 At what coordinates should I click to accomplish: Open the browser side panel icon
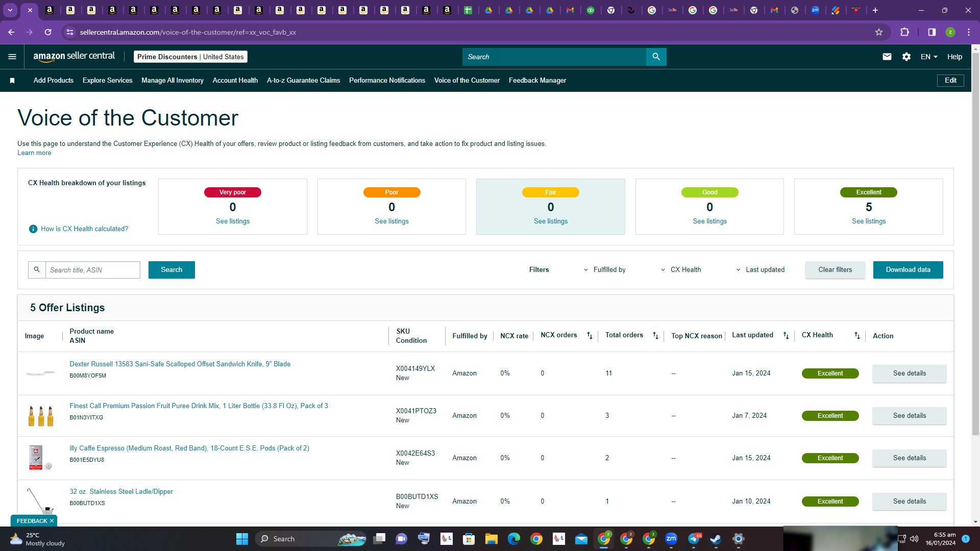932,32
